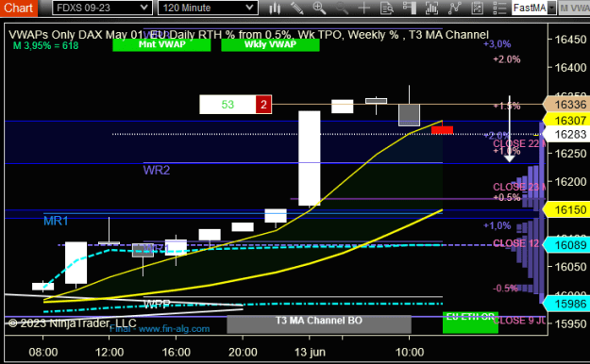Click the CLOSE 9 JU label
This screenshot has height=364, width=590.
(519, 321)
